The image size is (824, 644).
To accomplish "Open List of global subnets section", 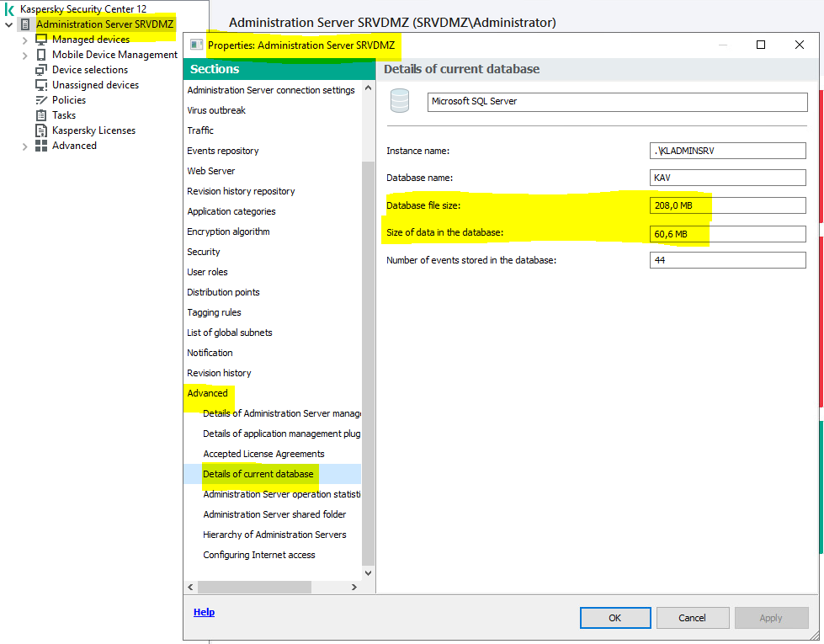I will (230, 333).
